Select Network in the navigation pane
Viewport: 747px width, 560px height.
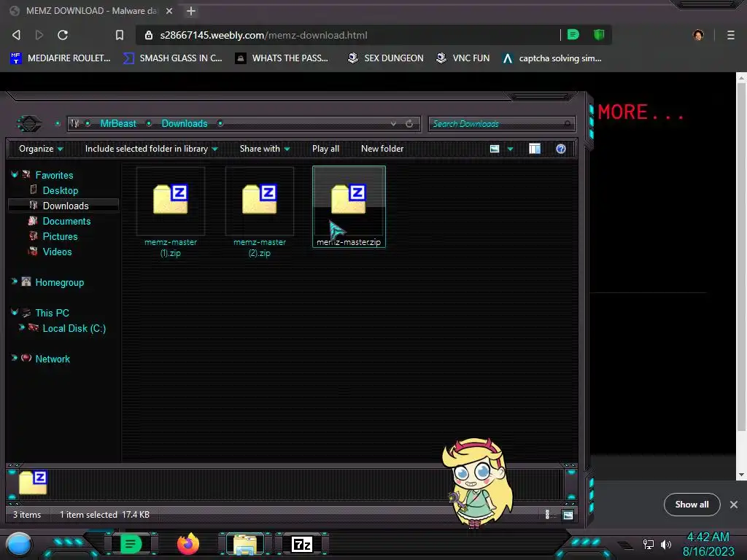pyautogui.click(x=53, y=359)
